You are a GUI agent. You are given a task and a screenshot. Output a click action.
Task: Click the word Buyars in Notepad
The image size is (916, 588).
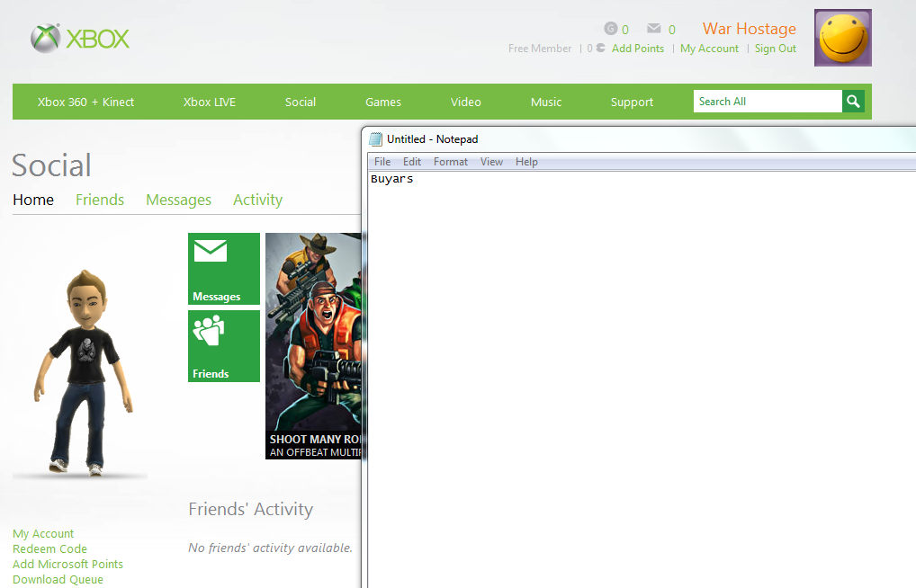click(x=392, y=179)
